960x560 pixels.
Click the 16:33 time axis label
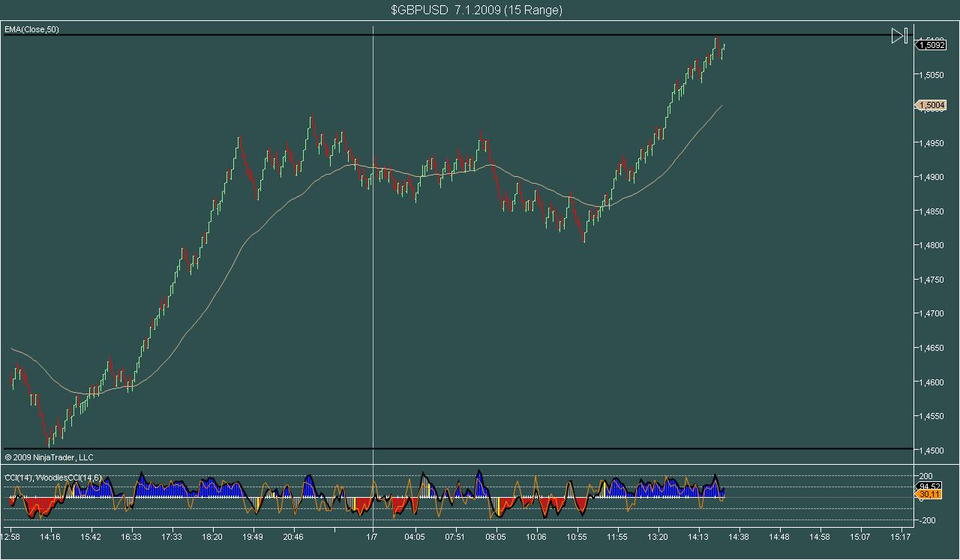(x=131, y=537)
